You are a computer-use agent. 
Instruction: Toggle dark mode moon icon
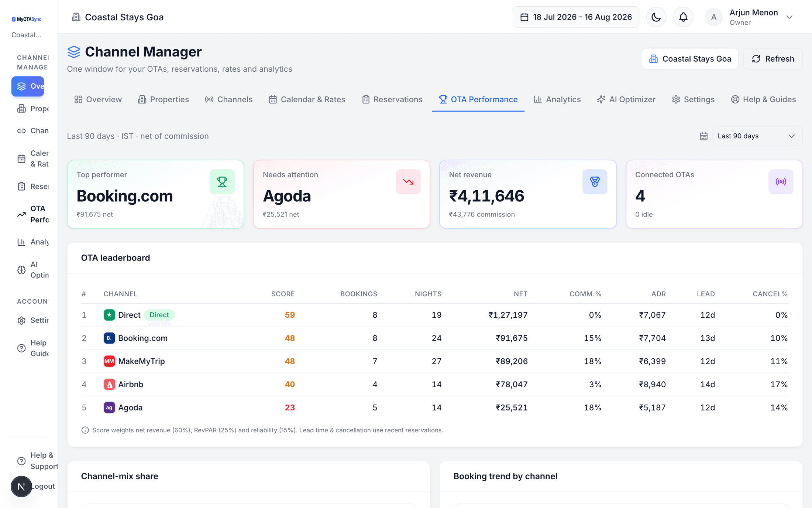click(x=656, y=17)
